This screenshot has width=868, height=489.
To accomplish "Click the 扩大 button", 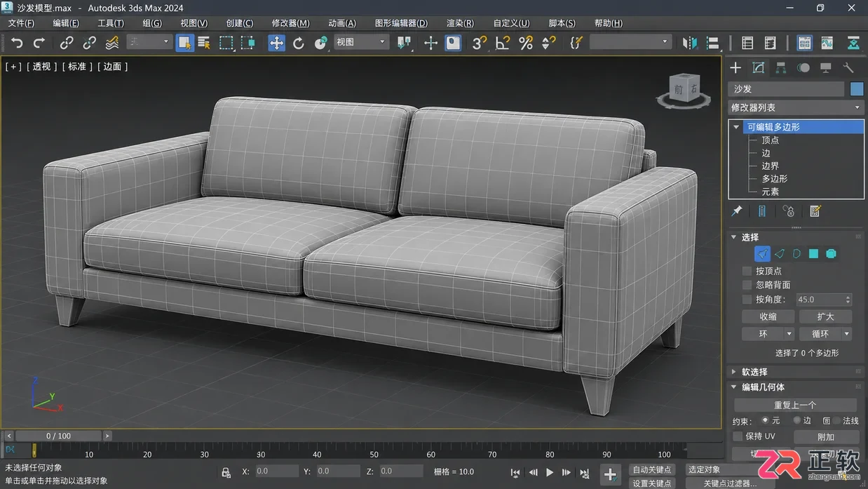I will (x=826, y=316).
